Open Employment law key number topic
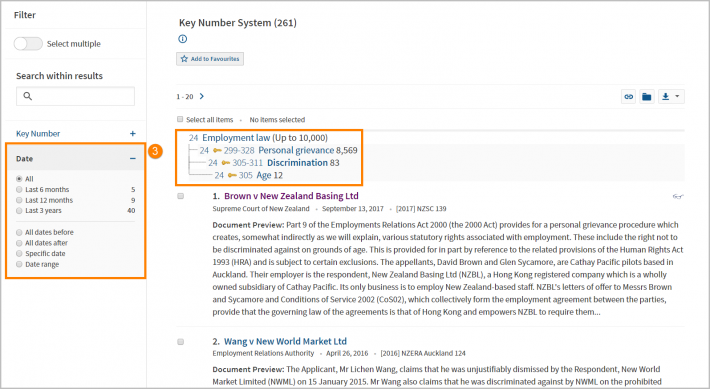The image size is (710, 389). pyautogui.click(x=236, y=138)
